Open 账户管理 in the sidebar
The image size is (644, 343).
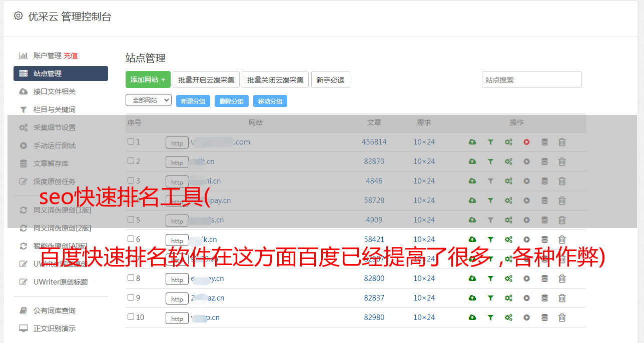pos(47,55)
